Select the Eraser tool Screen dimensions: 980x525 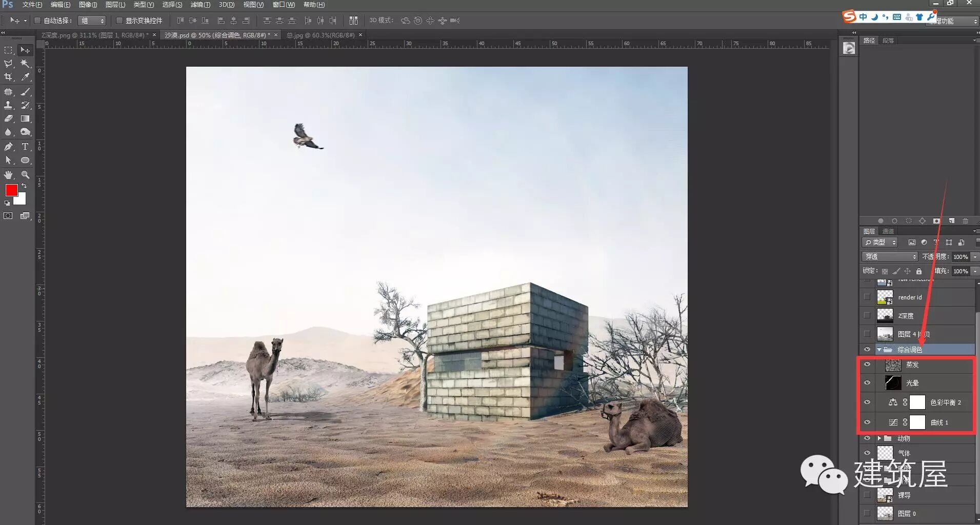pos(8,118)
